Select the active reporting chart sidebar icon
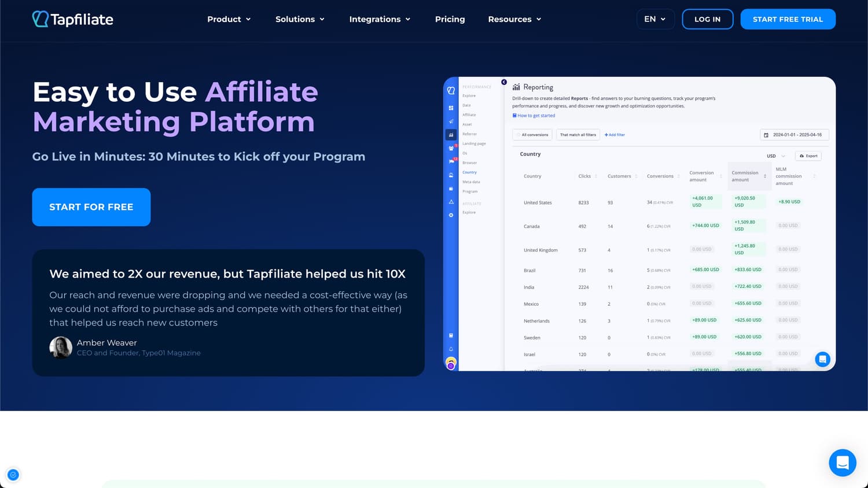This screenshot has width=868, height=488. tap(451, 135)
